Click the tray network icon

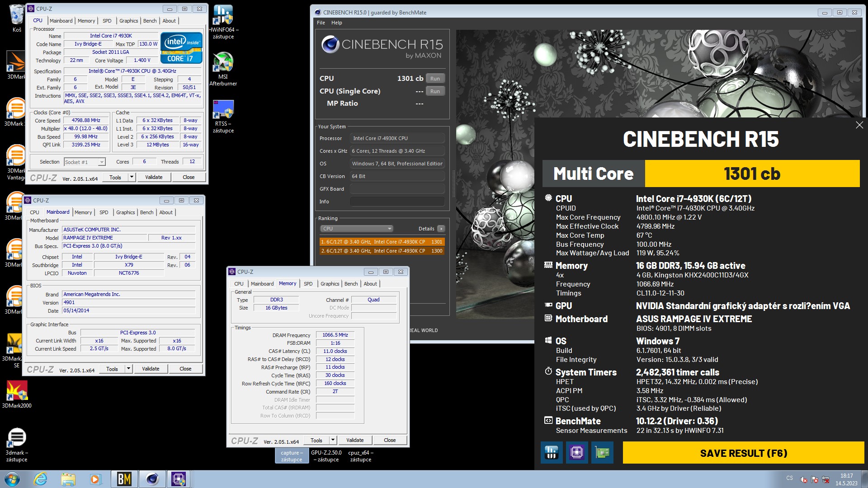tap(826, 479)
